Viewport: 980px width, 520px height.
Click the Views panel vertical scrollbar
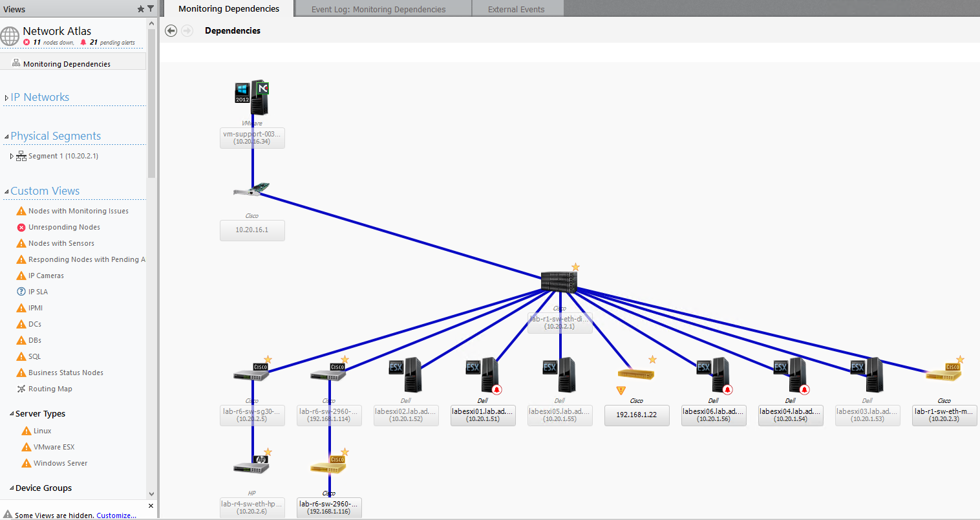click(x=151, y=103)
